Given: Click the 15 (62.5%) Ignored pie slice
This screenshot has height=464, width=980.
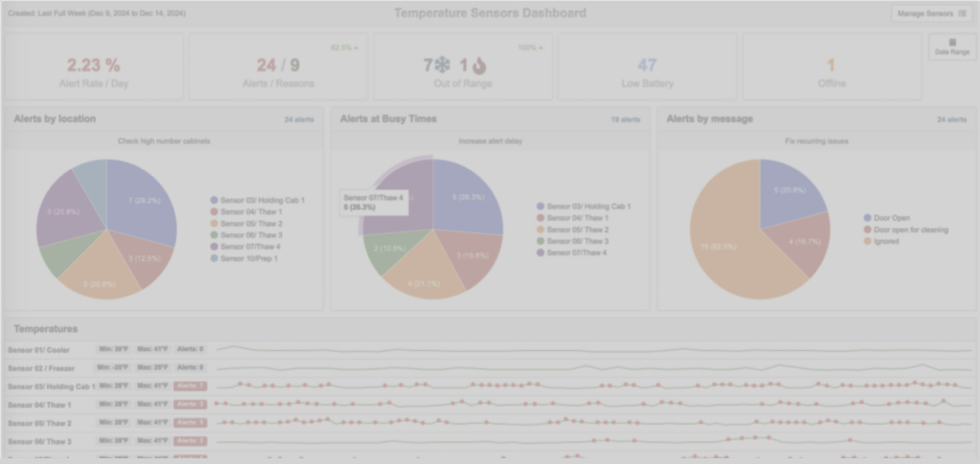Looking at the screenshot, I should click(x=722, y=247).
